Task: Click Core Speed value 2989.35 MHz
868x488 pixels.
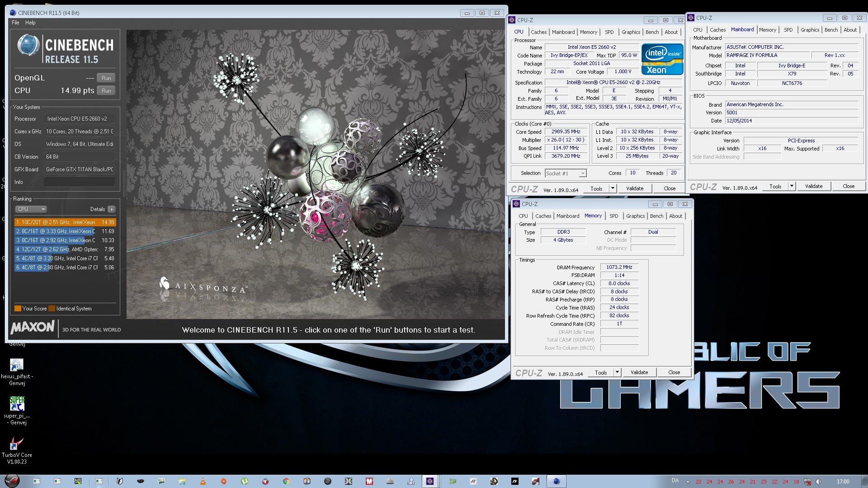Action: 566,131
